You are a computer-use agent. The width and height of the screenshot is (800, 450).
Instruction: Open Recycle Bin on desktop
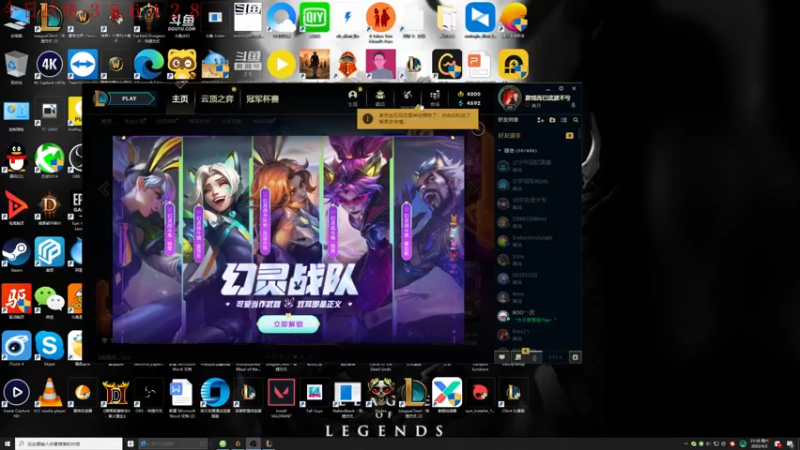[16, 67]
